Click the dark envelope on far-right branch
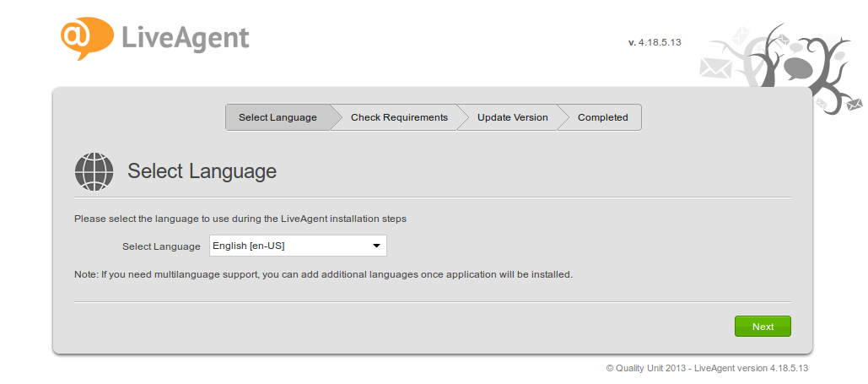Screen dimensions: 868x384 tap(855, 105)
